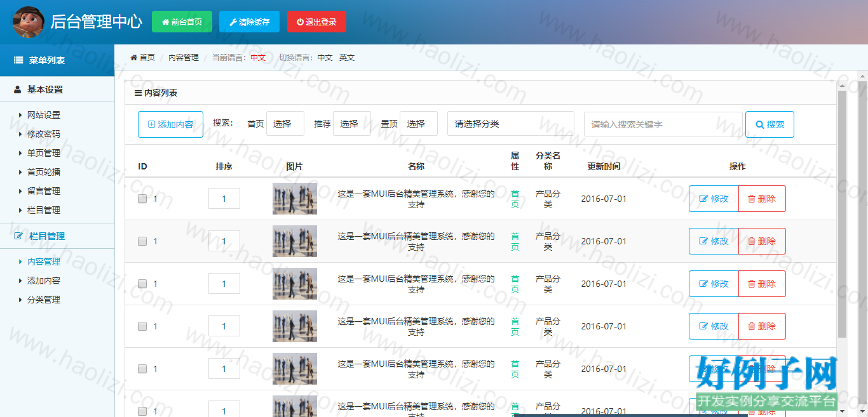Open 单页管理 menu item
Screen dimensions: 868x417
pos(44,153)
